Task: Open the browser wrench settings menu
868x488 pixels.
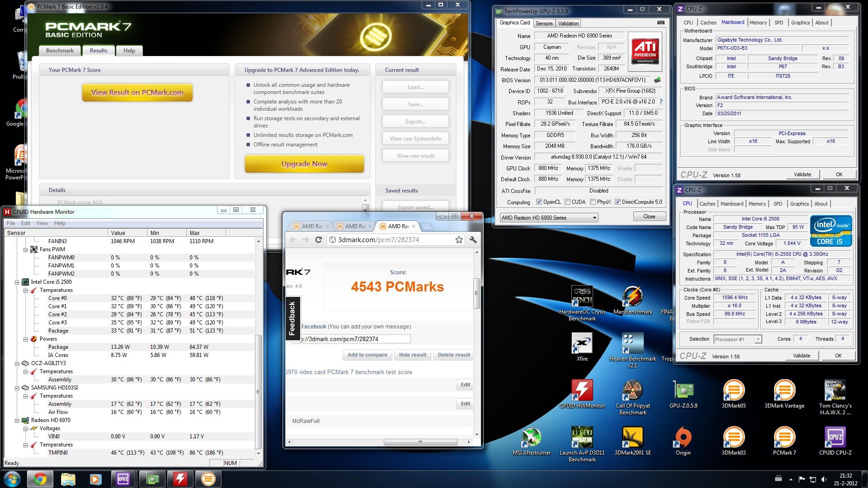Action: click(473, 240)
